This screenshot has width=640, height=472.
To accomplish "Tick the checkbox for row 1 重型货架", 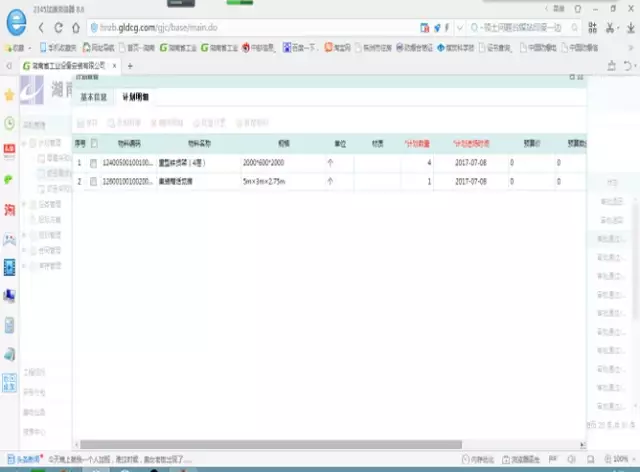I will coord(94,162).
